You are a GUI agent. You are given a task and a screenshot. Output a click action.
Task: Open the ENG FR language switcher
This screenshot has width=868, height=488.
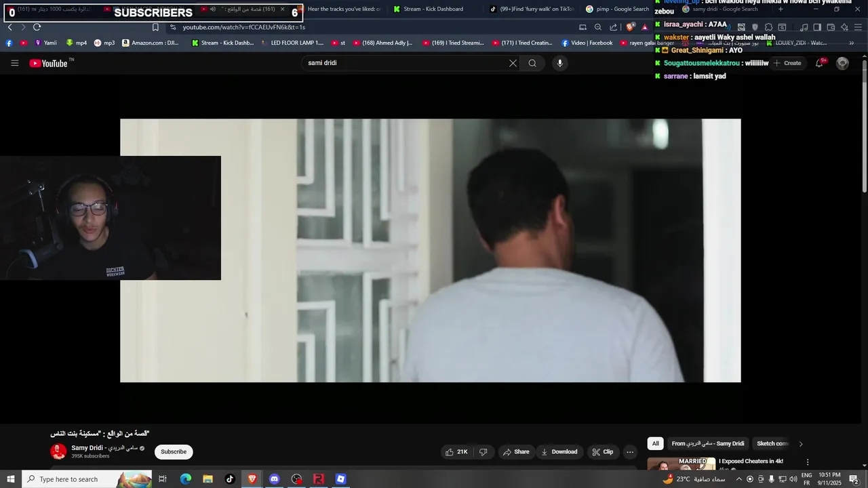(x=806, y=479)
